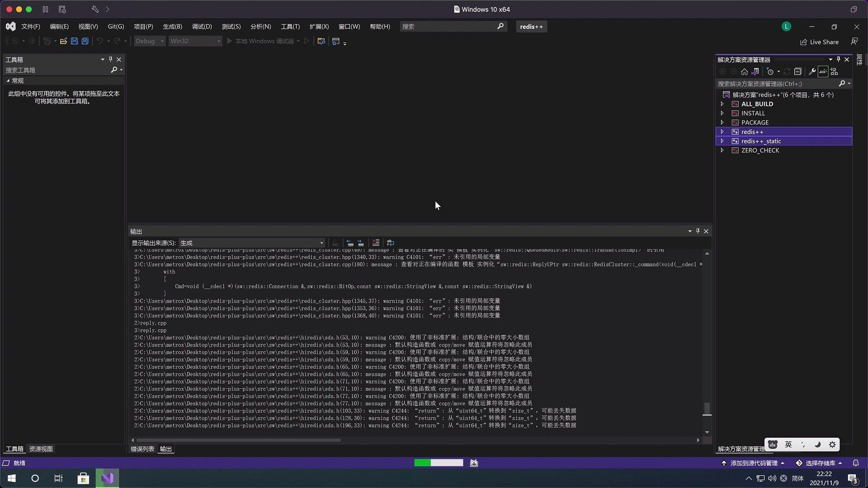
Task: Go to previous message in Output panel
Action: (x=350, y=243)
